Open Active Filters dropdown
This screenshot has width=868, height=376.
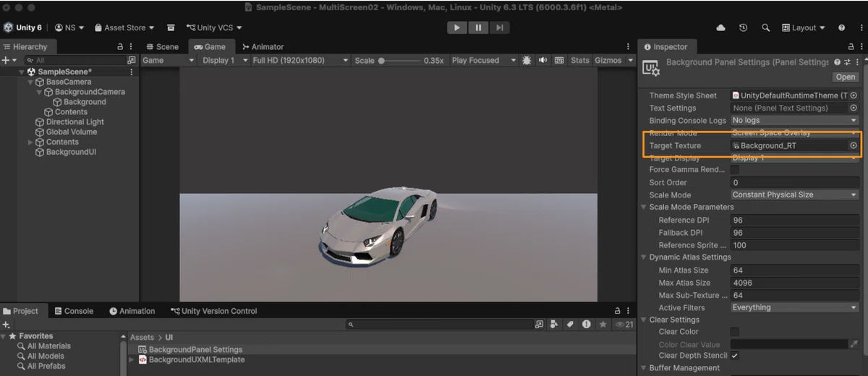pos(794,307)
